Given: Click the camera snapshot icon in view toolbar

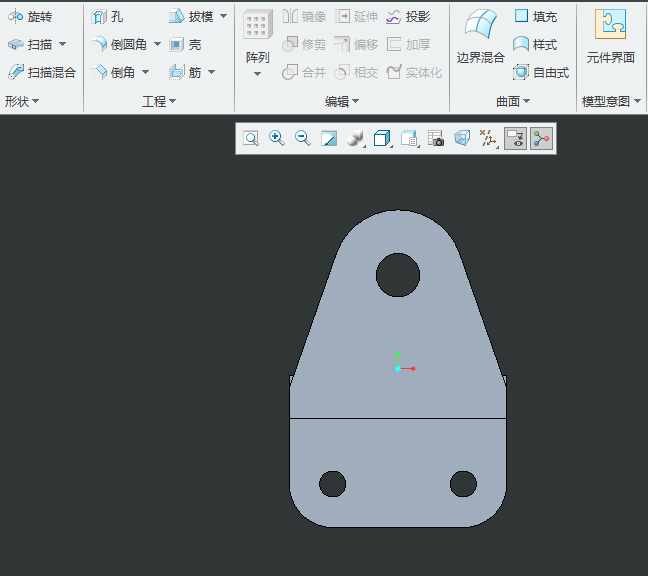Looking at the screenshot, I should tap(436, 138).
